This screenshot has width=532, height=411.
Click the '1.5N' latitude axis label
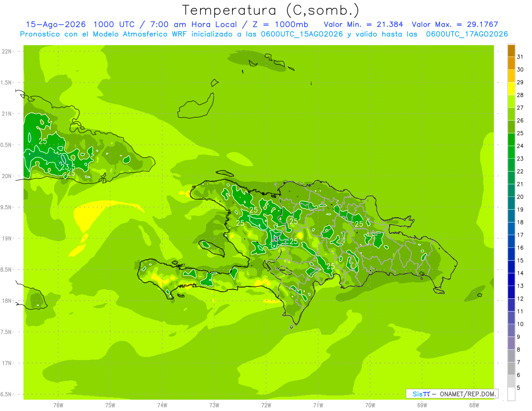pos(7,82)
